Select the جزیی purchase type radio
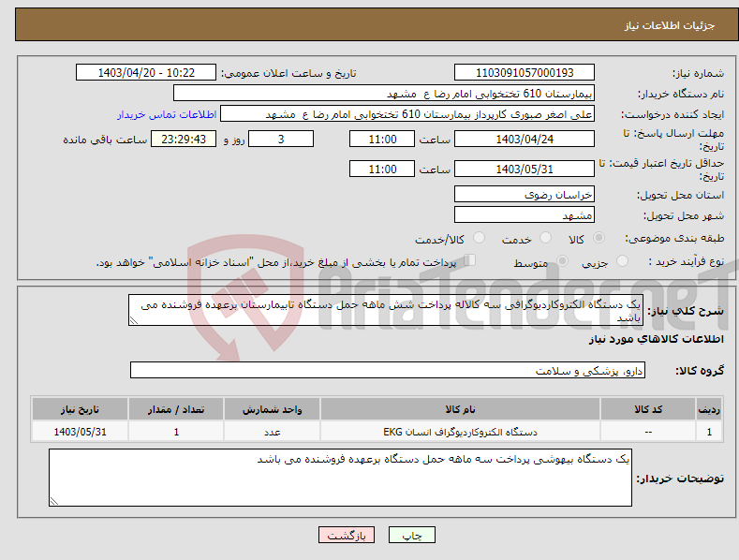The width and height of the screenshot is (739, 560). click(622, 260)
